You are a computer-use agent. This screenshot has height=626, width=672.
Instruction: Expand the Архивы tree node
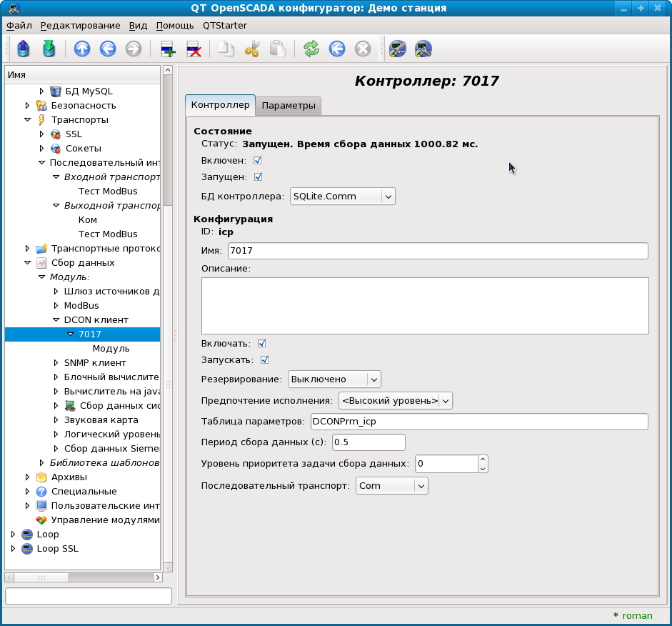click(28, 477)
